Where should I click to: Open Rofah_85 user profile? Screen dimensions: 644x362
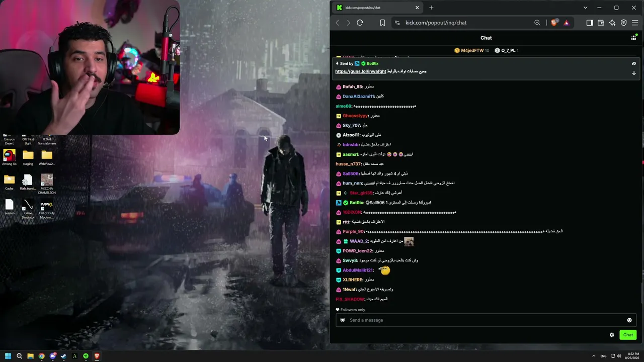[353, 86]
